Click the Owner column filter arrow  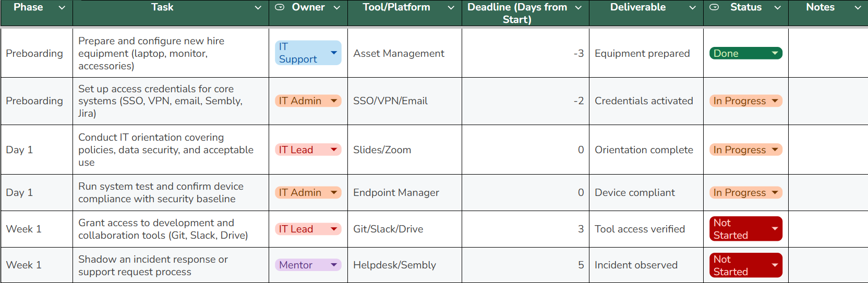click(x=336, y=8)
